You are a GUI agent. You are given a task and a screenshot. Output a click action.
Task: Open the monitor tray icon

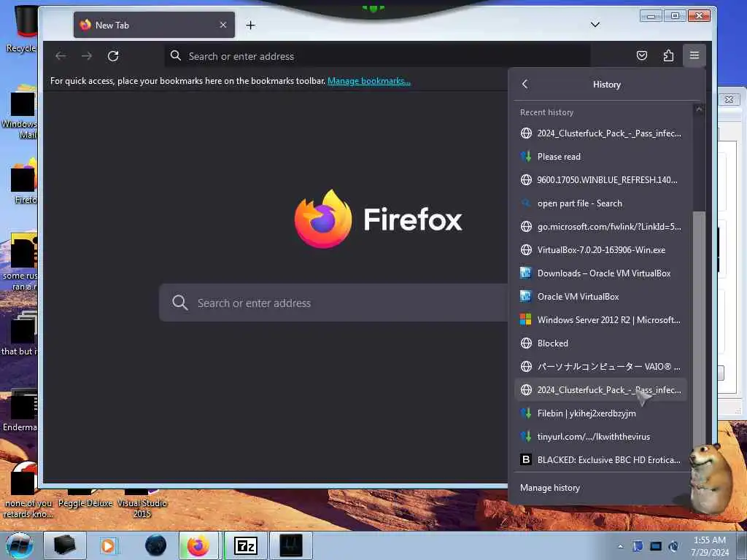[x=656, y=546]
